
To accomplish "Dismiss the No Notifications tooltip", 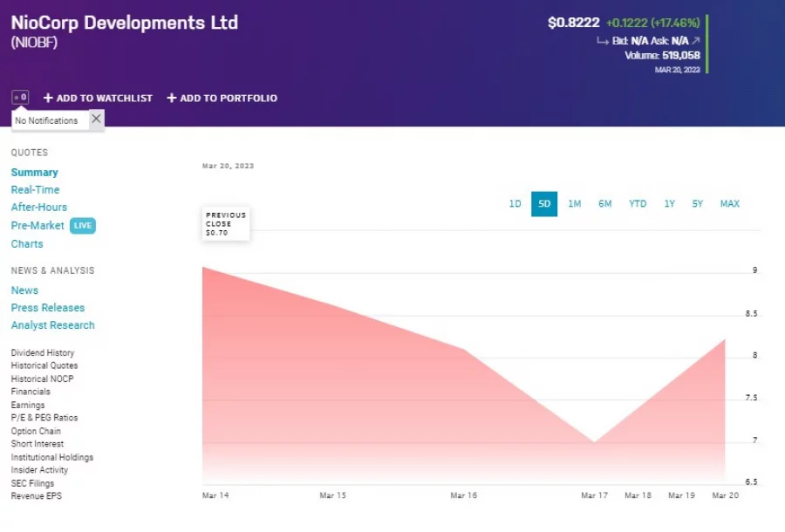I will (96, 119).
